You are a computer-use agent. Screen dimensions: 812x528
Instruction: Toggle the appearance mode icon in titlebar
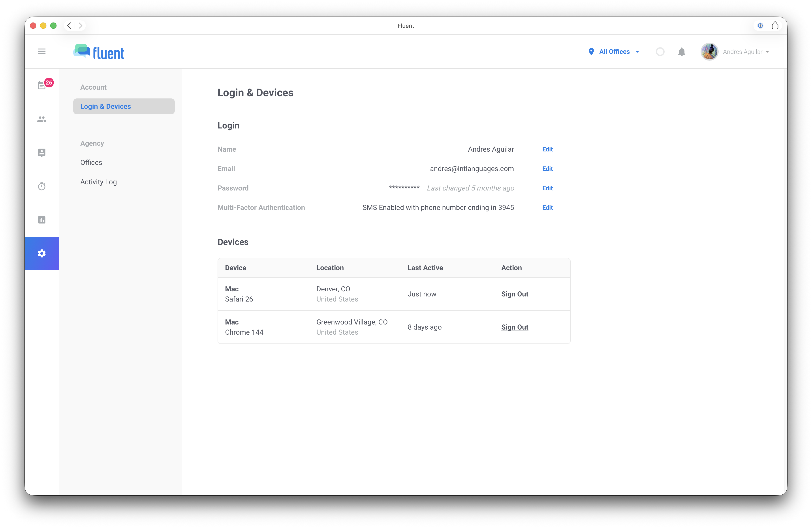760,25
